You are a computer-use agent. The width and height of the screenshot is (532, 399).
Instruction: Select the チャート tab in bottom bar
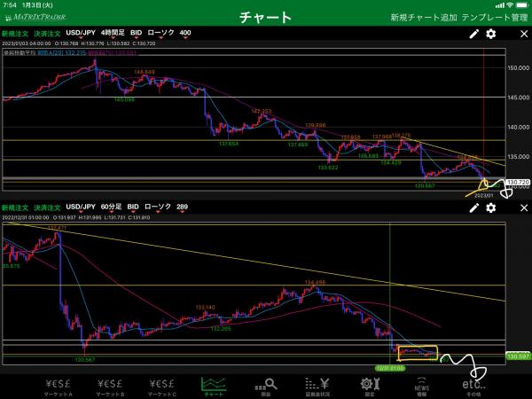tap(214, 387)
